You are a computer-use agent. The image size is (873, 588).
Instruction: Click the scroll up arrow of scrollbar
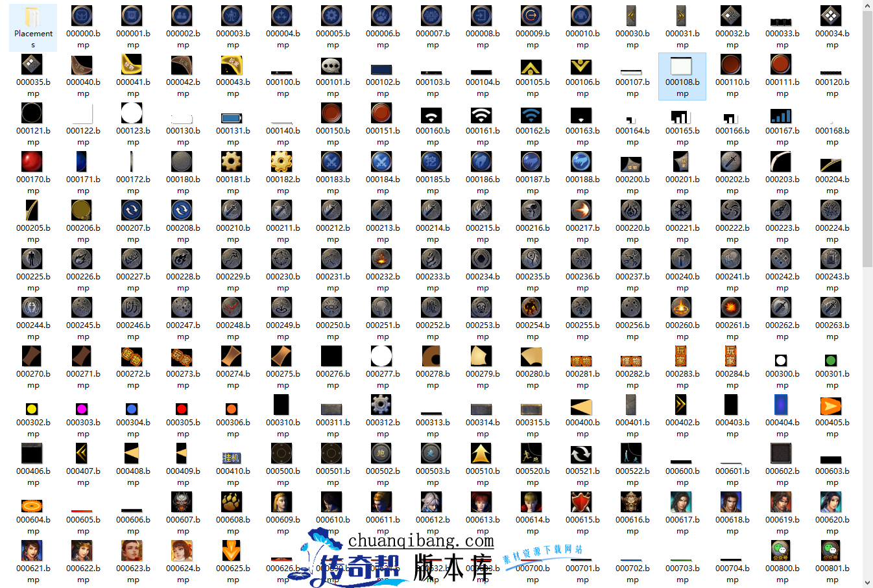[867, 5]
